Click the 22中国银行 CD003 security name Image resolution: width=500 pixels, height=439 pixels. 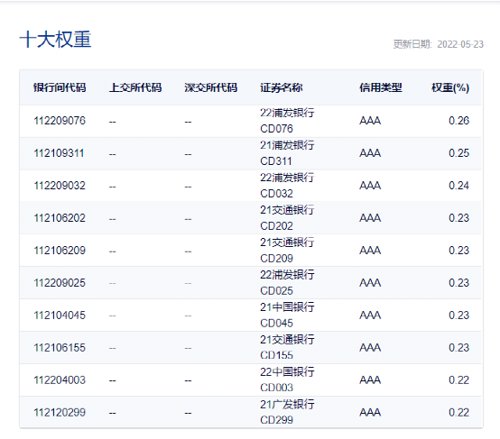pyautogui.click(x=287, y=380)
